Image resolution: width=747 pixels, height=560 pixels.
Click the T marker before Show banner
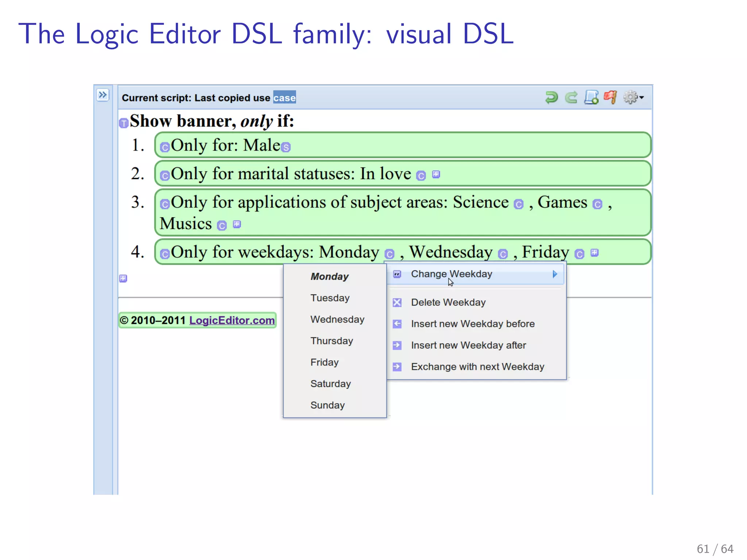[x=124, y=123]
